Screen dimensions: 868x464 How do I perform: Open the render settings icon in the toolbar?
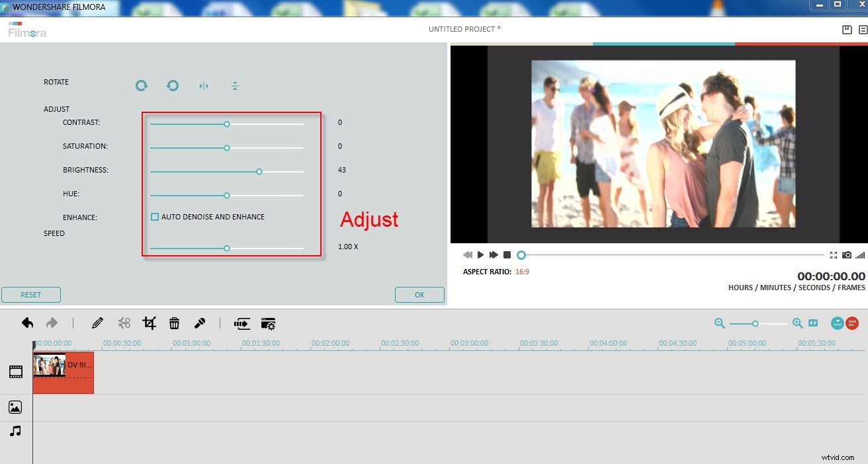click(267, 323)
